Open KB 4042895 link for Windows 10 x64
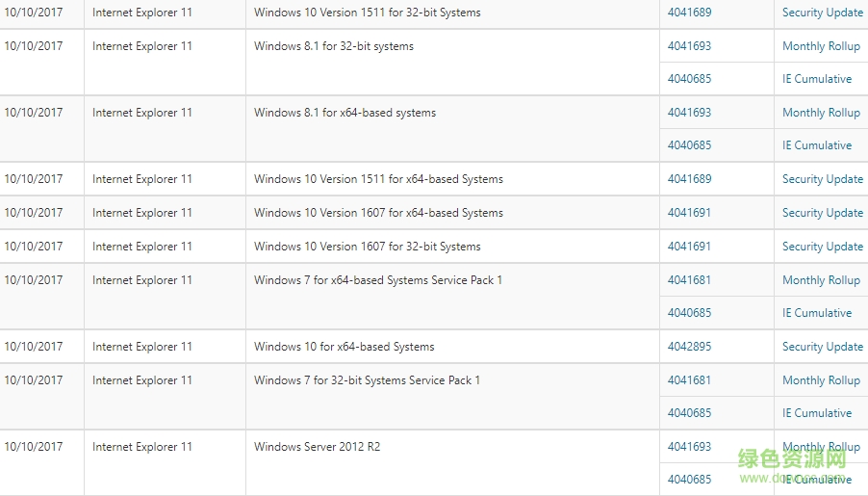868x496 pixels. point(689,347)
